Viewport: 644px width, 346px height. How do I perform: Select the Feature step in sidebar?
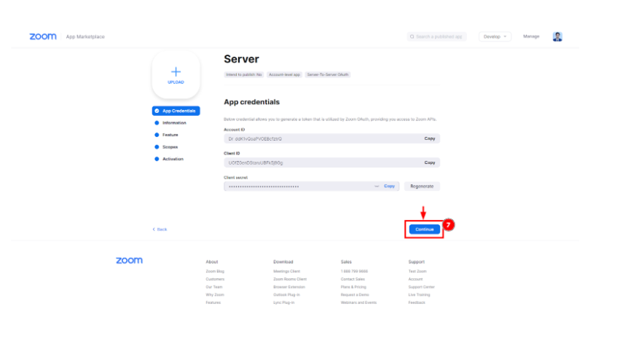pyautogui.click(x=170, y=135)
